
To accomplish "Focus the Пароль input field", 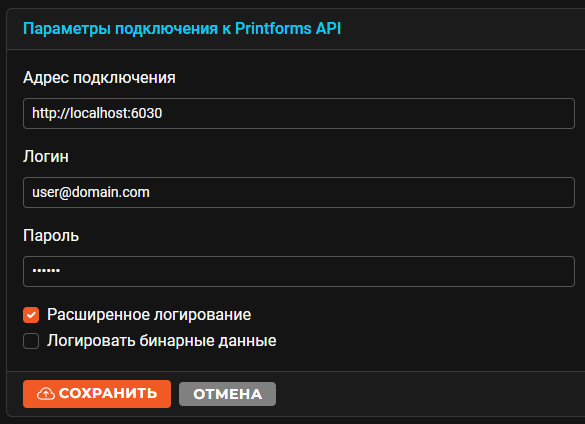I will coord(299,271).
